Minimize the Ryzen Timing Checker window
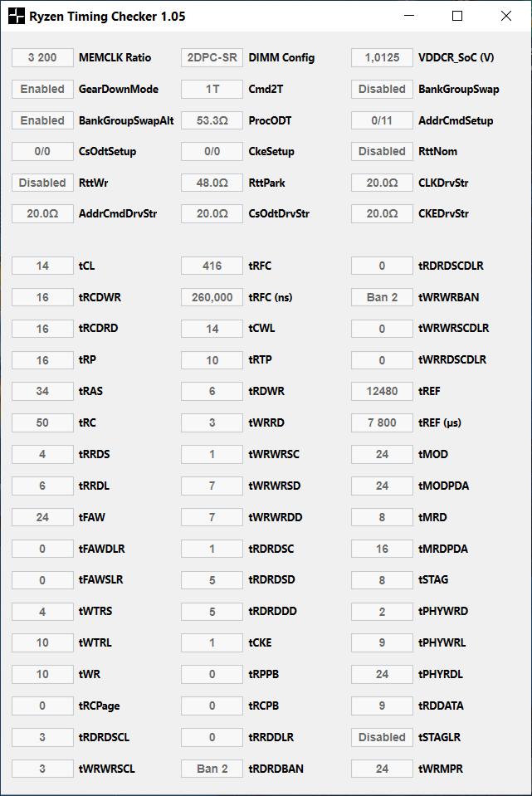 click(408, 16)
